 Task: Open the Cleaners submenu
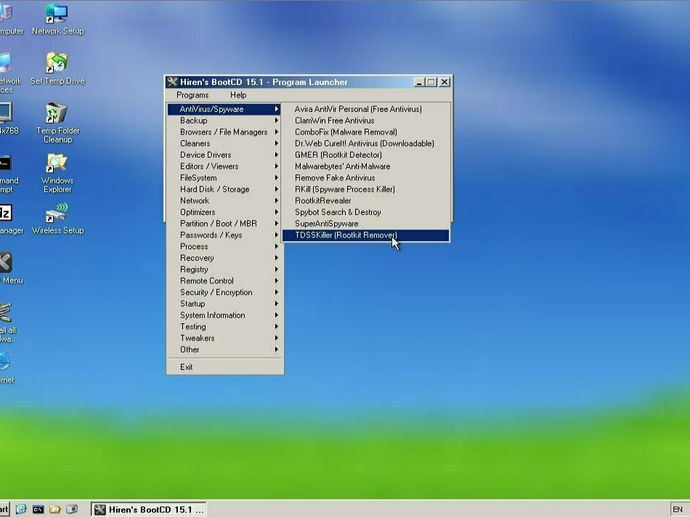pyautogui.click(x=224, y=143)
